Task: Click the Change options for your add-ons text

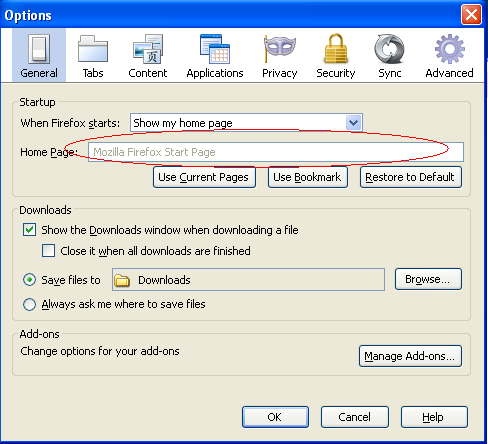Action: pyautogui.click(x=100, y=351)
